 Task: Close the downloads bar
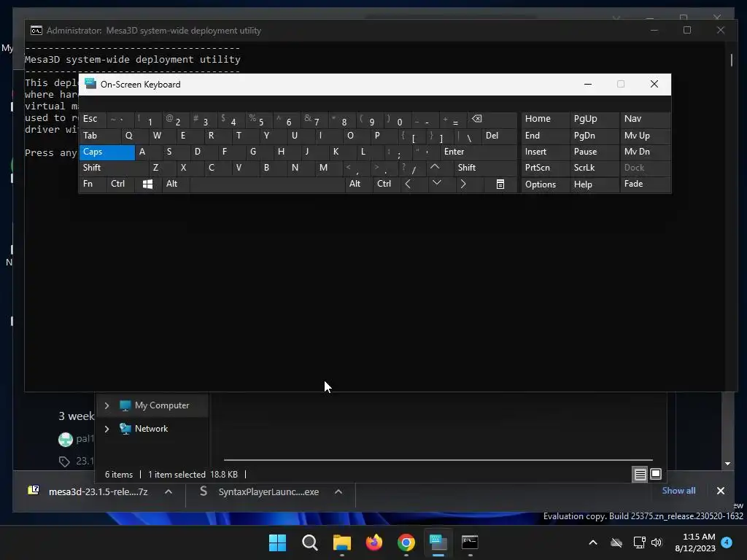tap(720, 491)
